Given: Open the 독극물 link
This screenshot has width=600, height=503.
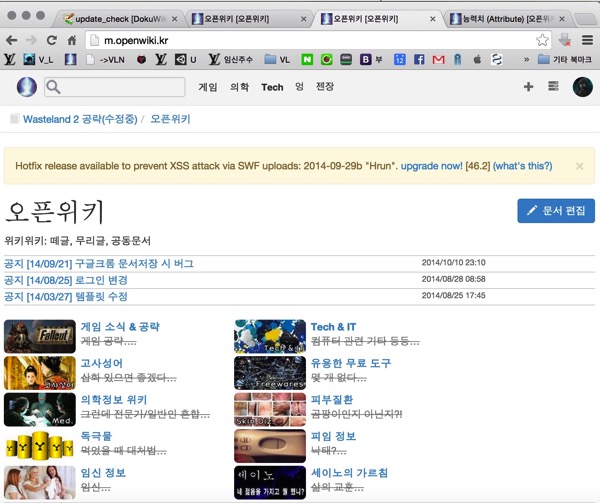Looking at the screenshot, I should point(96,436).
